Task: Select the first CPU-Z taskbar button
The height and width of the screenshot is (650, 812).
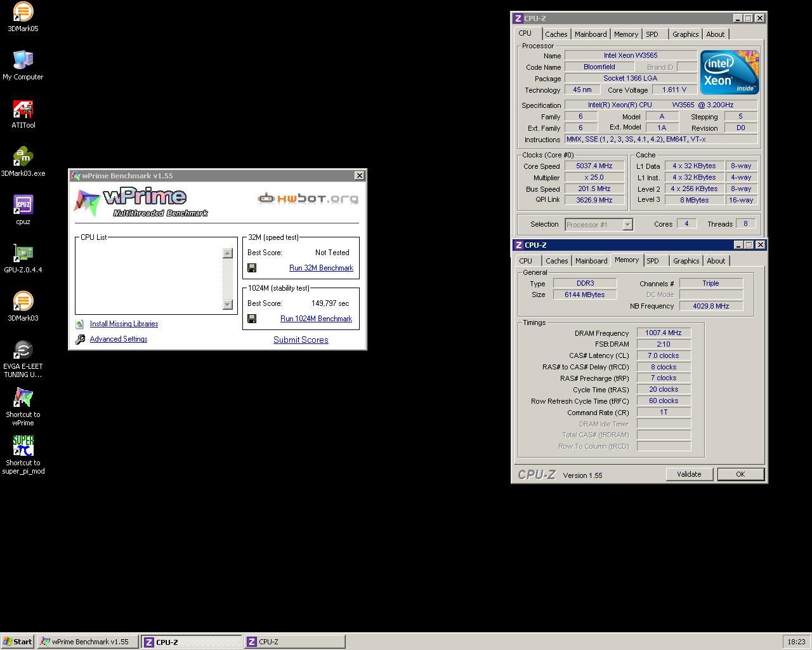Action: coord(191,642)
